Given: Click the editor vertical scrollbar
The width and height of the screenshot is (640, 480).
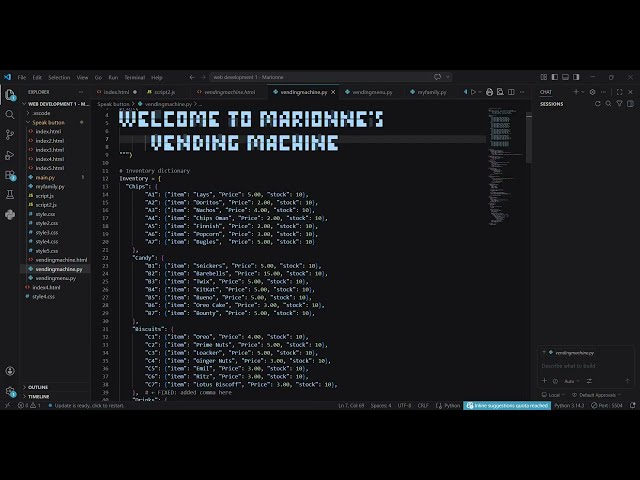Looking at the screenshot, I should pyautogui.click(x=529, y=139).
